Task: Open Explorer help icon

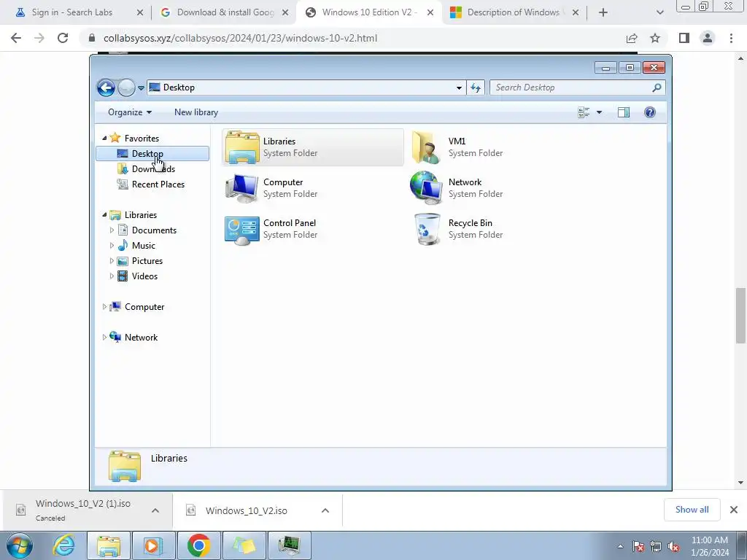Action: click(649, 112)
